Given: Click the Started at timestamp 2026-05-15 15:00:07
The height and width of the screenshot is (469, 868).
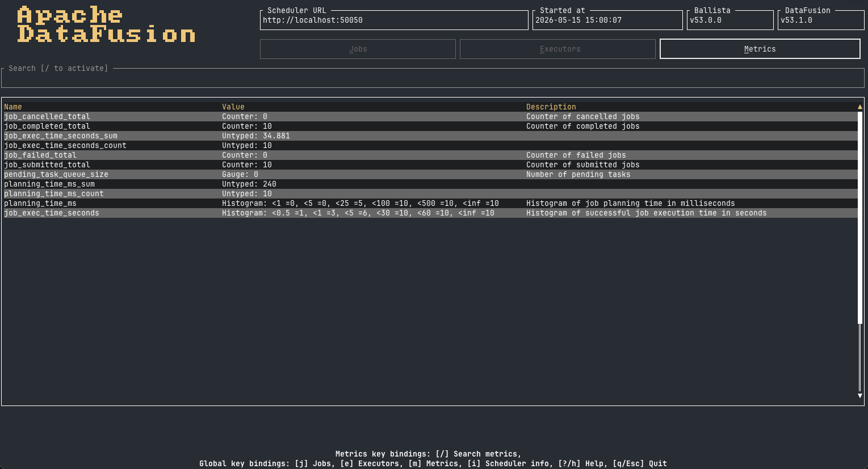Looking at the screenshot, I should coord(578,20).
